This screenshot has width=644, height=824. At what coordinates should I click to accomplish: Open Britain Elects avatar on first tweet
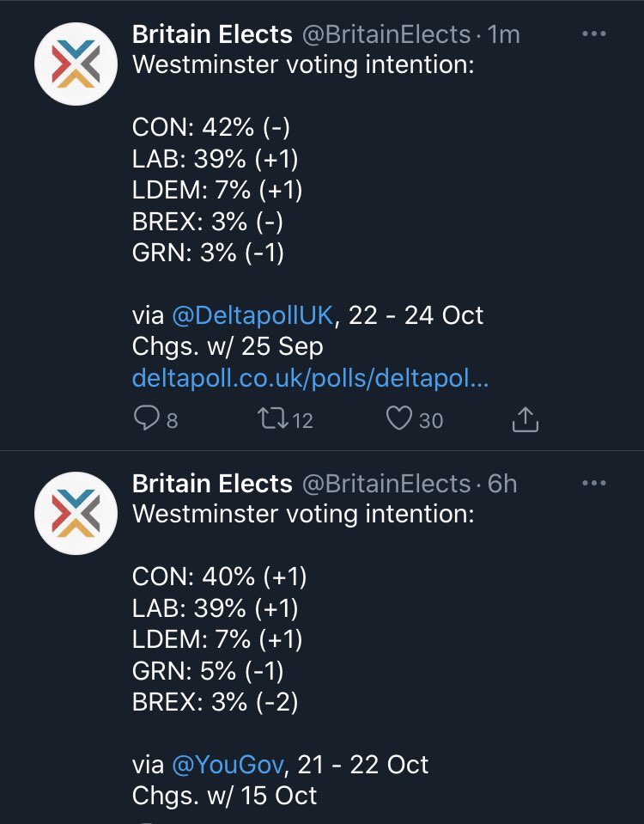pos(75,64)
